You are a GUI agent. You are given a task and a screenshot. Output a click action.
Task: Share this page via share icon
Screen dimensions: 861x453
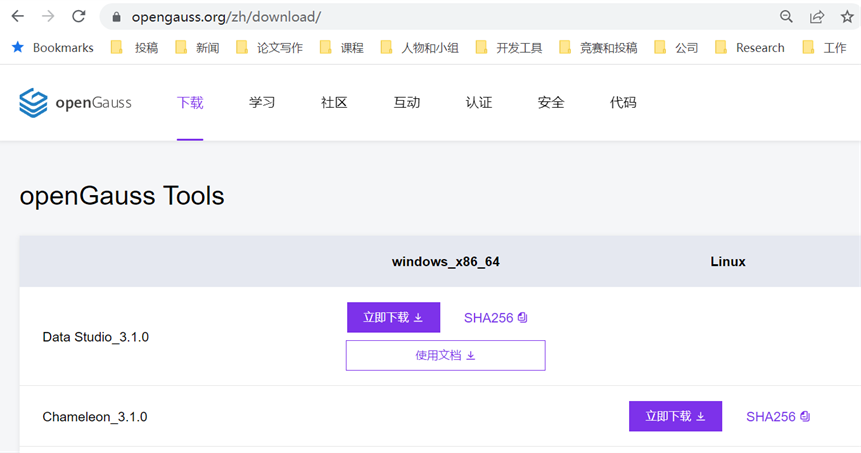[817, 16]
